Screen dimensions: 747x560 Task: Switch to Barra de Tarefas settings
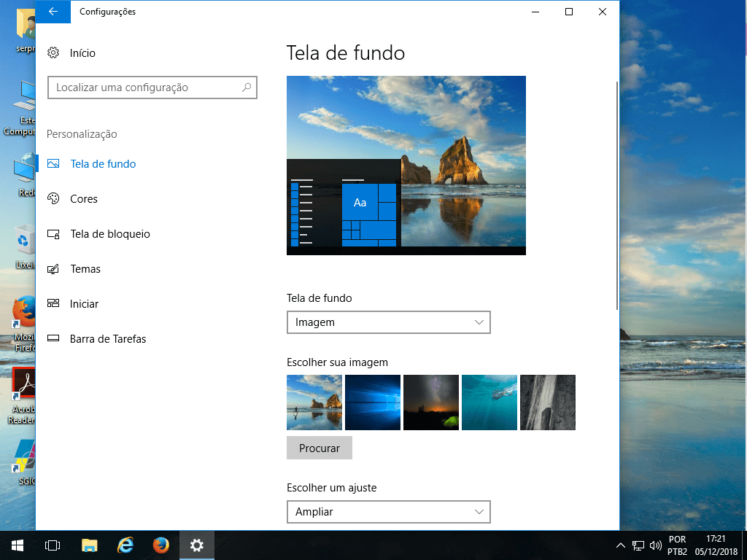pos(107,339)
